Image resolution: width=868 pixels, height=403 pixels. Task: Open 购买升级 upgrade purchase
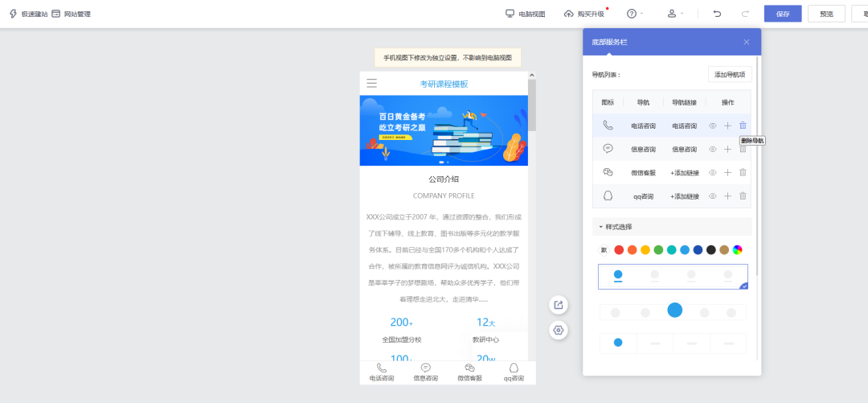(x=584, y=14)
